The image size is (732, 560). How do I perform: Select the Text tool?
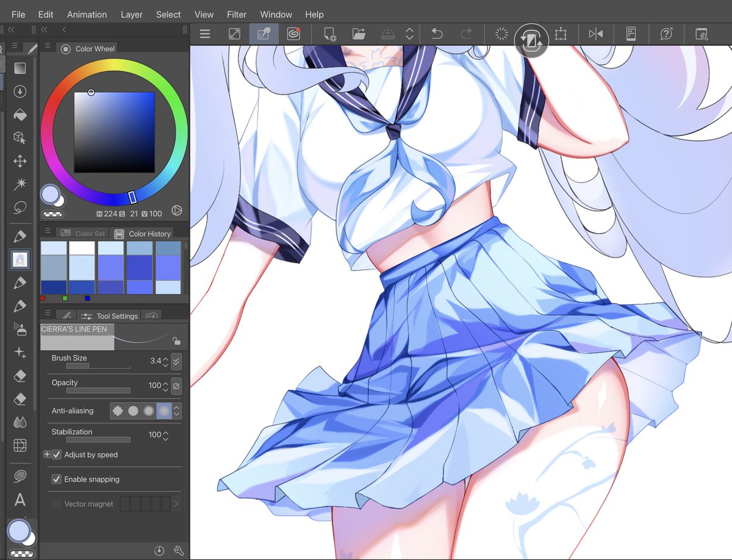[20, 500]
